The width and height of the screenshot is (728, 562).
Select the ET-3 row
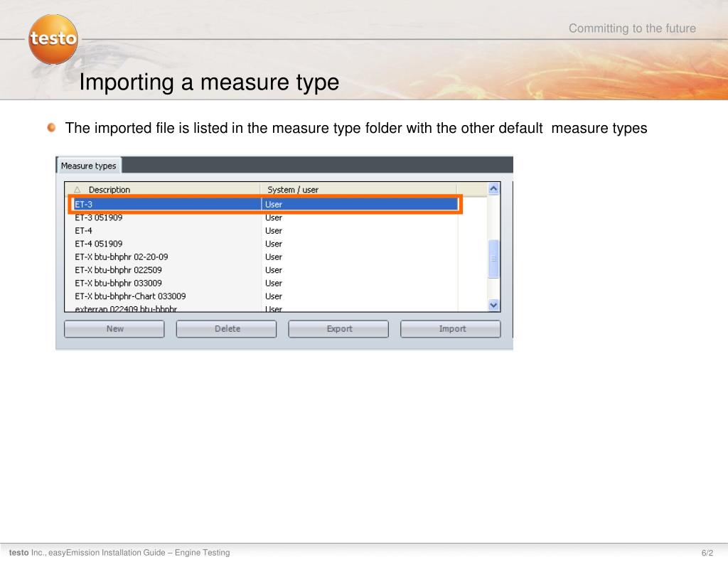click(266, 204)
